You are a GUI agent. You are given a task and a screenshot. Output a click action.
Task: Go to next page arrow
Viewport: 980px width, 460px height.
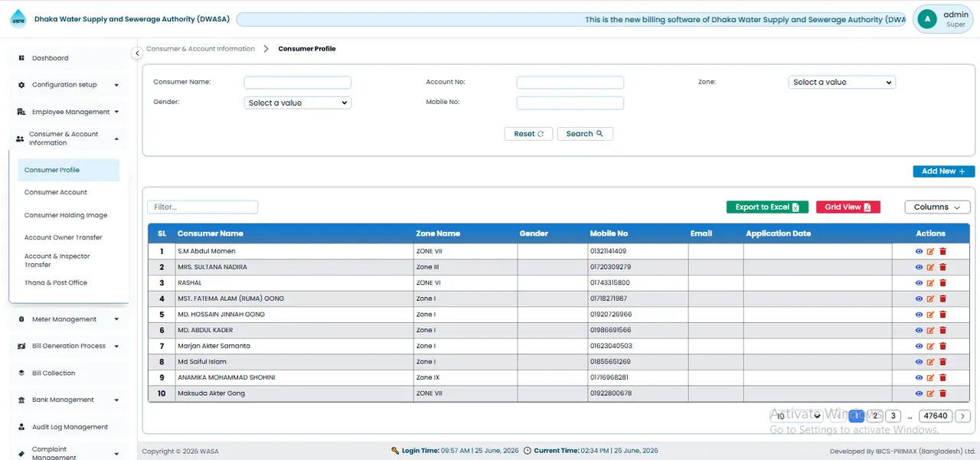pyautogui.click(x=963, y=416)
